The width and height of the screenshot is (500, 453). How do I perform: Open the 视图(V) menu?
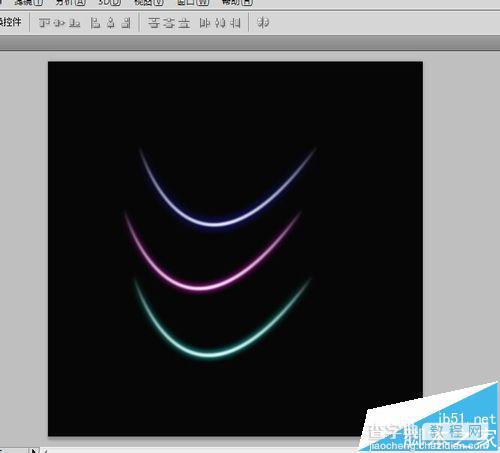(x=149, y=2)
